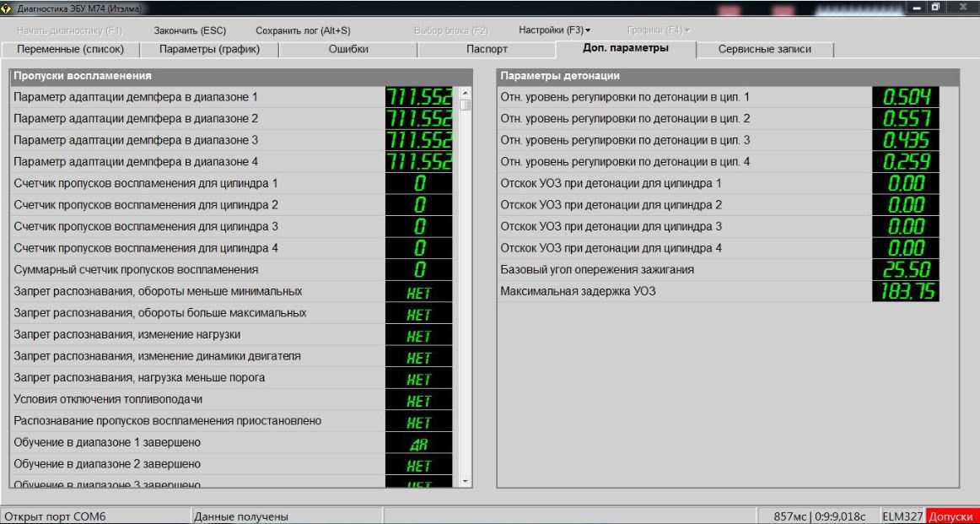Viewport: 980px width, 524px height.
Task: Go to the 'Ошибки' tab
Action: tap(348, 50)
